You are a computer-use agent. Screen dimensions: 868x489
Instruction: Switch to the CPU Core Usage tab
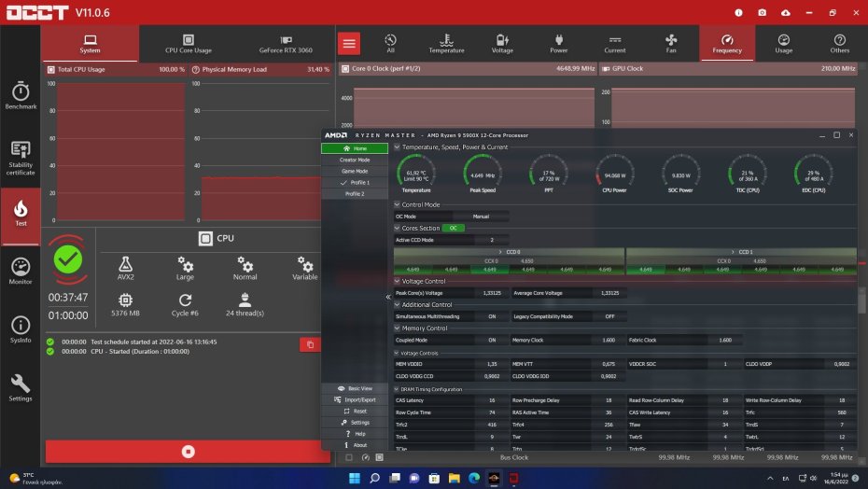click(189, 44)
